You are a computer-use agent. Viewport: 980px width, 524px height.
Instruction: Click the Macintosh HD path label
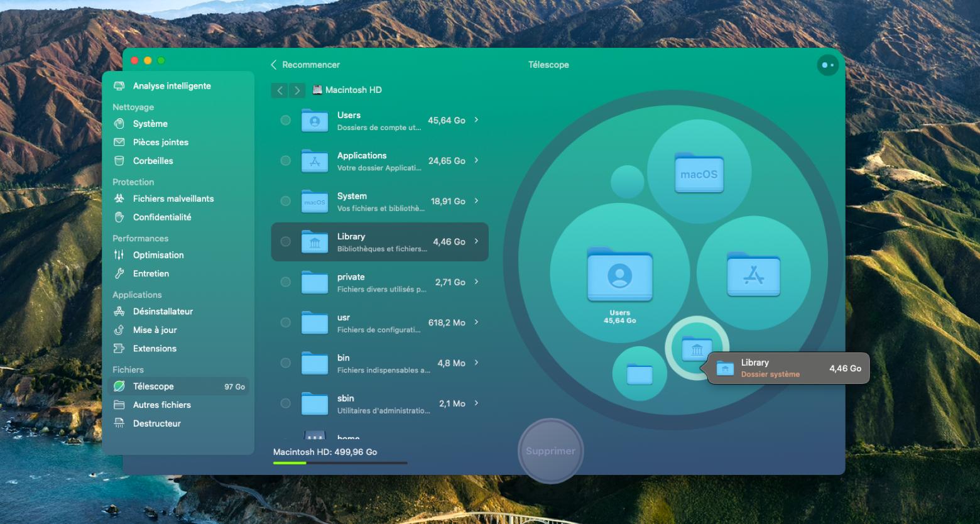353,90
